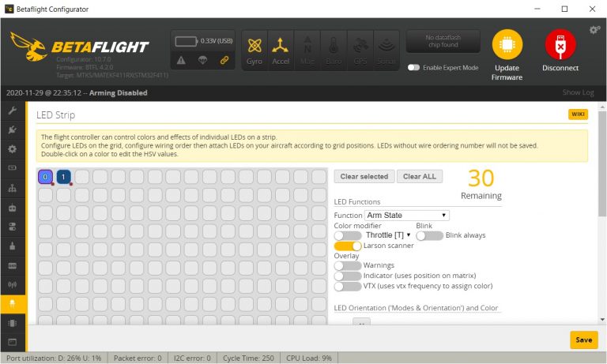This screenshot has height=364, width=607.
Task: Select LED cell numbered 0
Action: [45, 177]
